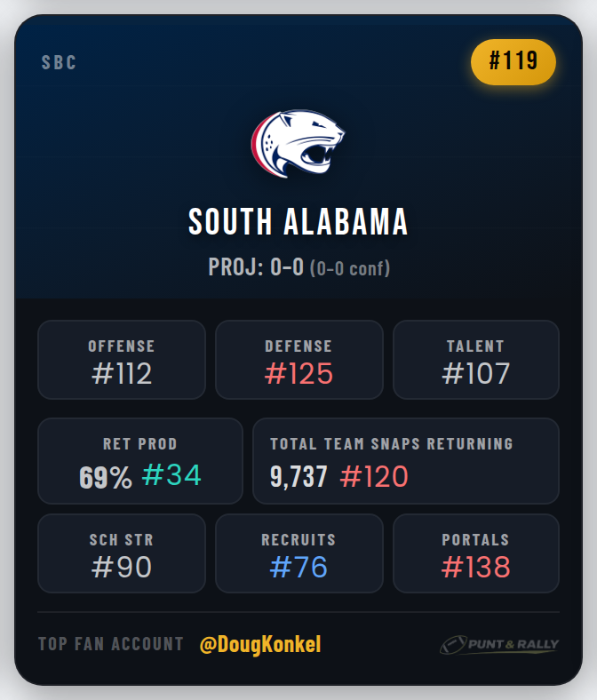The image size is (597, 700).
Task: Click the #34 returning production rank
Action: pyautogui.click(x=171, y=476)
